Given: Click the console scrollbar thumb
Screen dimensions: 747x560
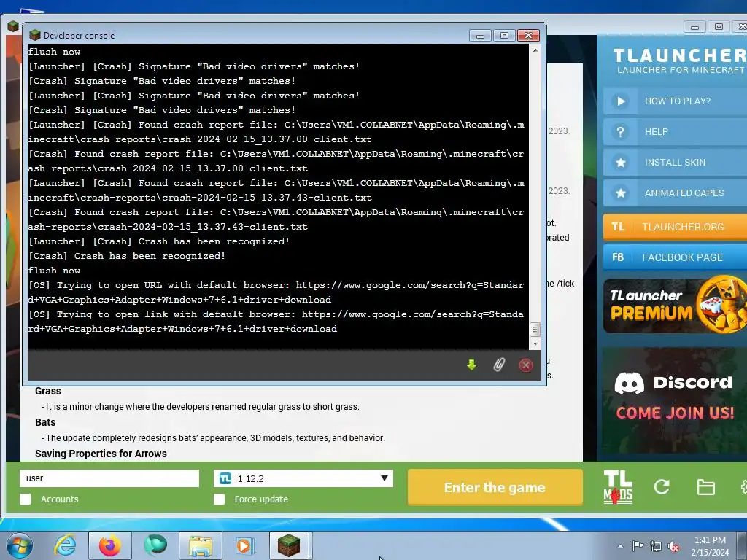Looking at the screenshot, I should coord(535,330).
